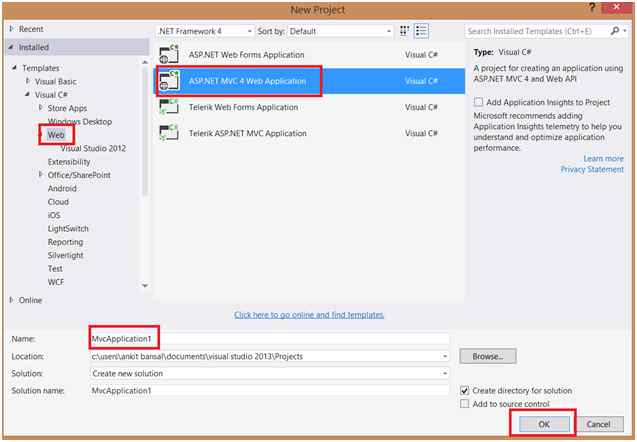
Task: Open the help question mark icon
Action: pos(592,7)
